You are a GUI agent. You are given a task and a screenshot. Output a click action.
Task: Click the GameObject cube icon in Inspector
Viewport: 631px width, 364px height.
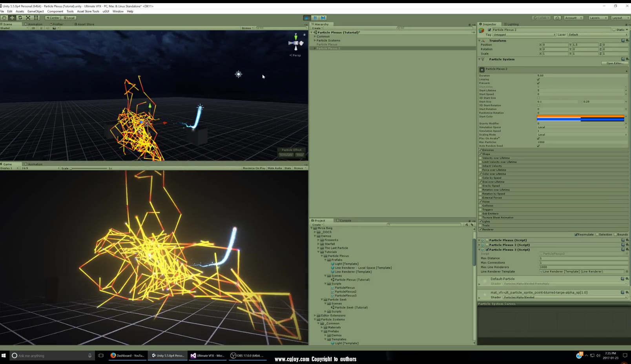pos(481,30)
